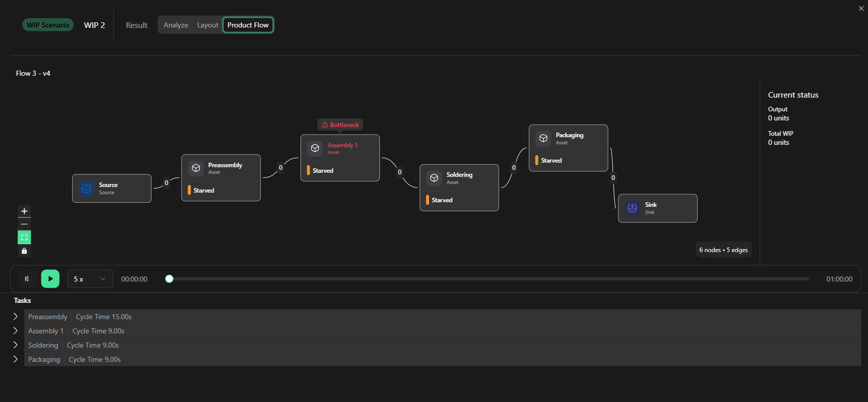Toggle the canvas lock icon

[24, 251]
